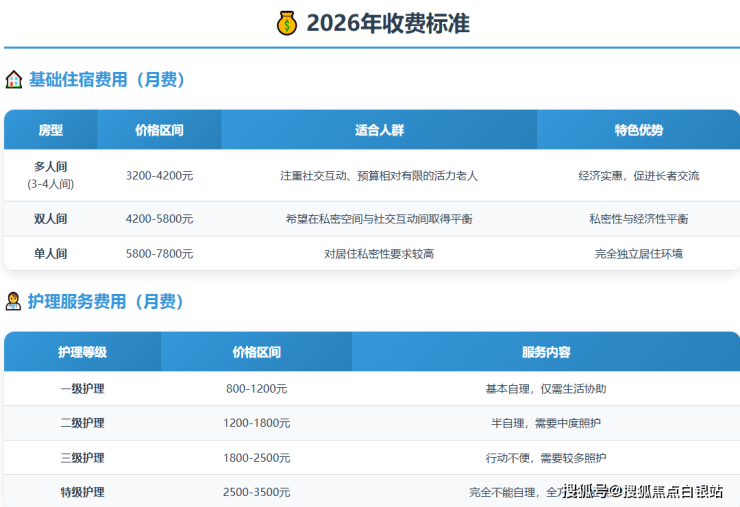The height and width of the screenshot is (507, 740).
Task: Click the 护理等级 column header
Action: point(82,352)
